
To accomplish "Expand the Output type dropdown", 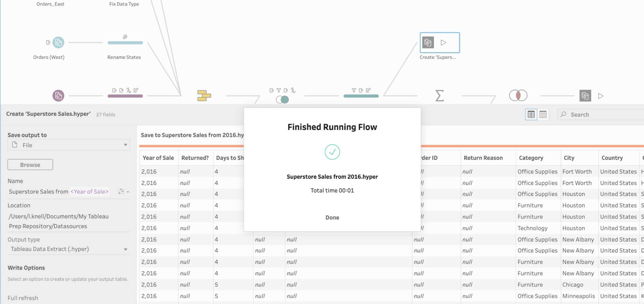I will [x=69, y=249].
